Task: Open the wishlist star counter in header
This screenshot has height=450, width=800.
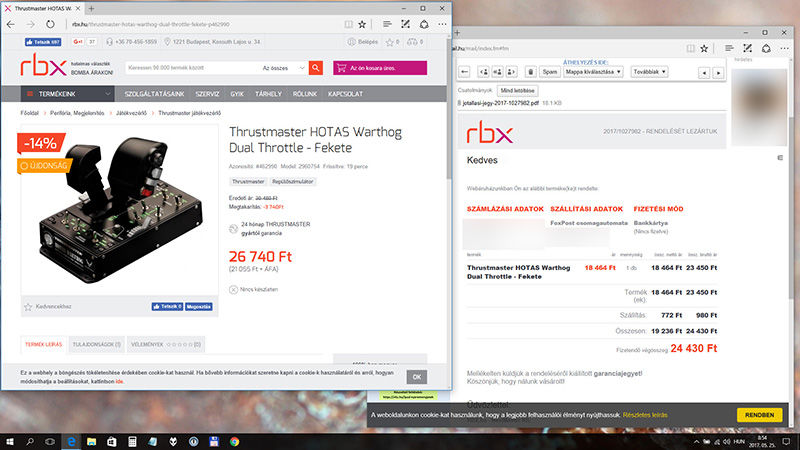Action: coord(392,42)
